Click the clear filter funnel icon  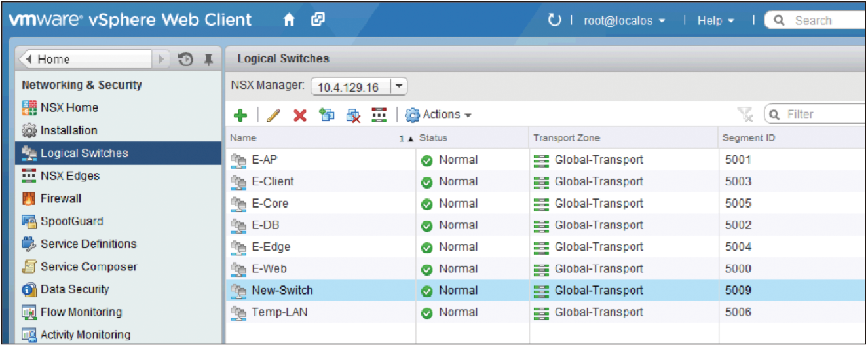pos(744,115)
